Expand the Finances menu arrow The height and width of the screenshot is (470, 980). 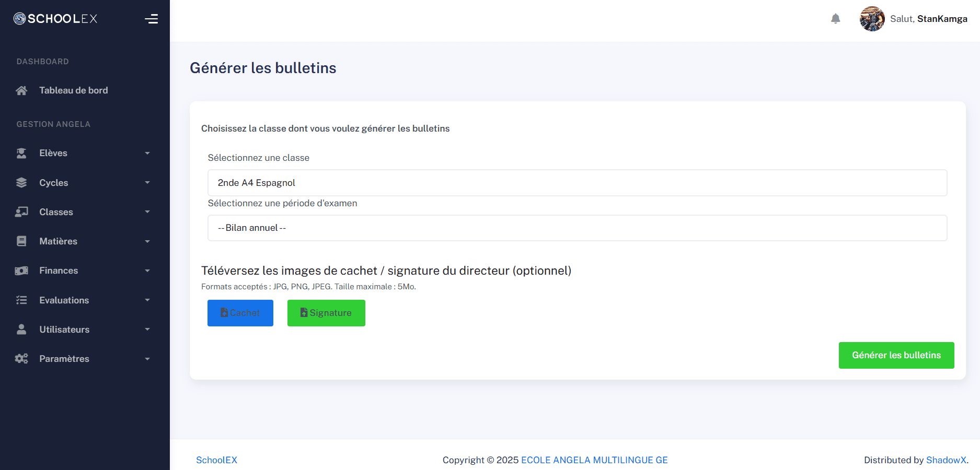pyautogui.click(x=147, y=271)
